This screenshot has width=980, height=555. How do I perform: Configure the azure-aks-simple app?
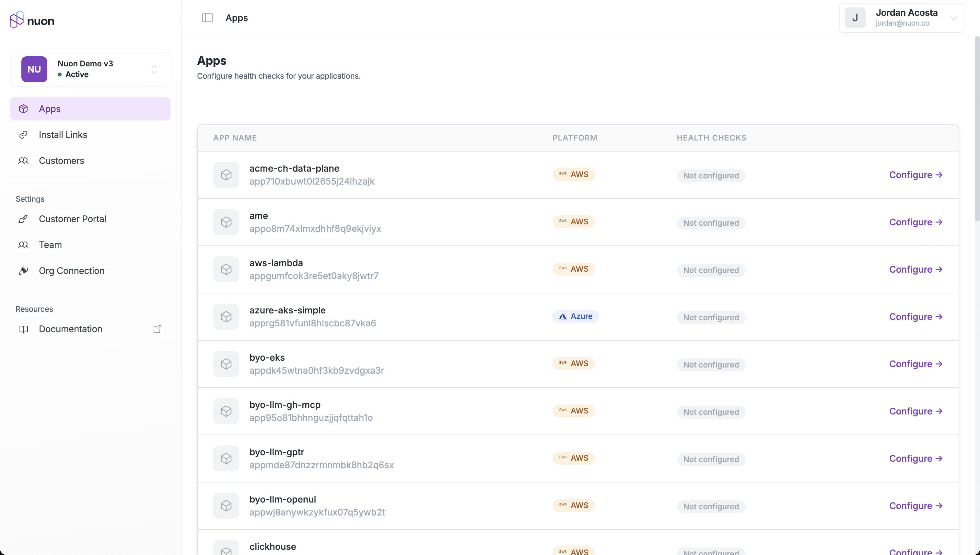point(916,316)
